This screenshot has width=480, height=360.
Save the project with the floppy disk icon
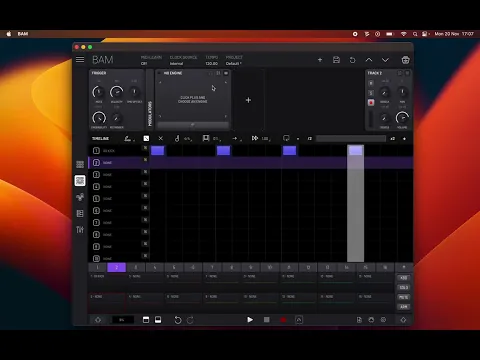pyautogui.click(x=336, y=60)
